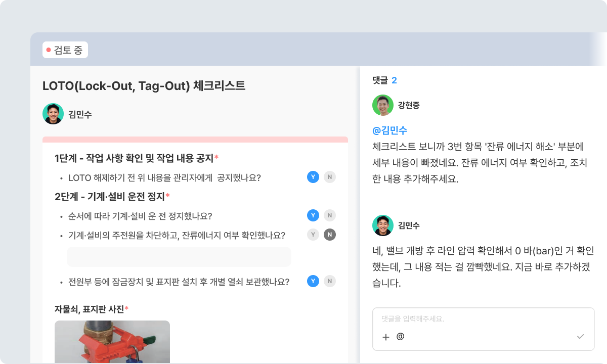The width and height of the screenshot is (607, 364).
Task: Click 김민수 avatar under checklist title
Action: click(53, 114)
